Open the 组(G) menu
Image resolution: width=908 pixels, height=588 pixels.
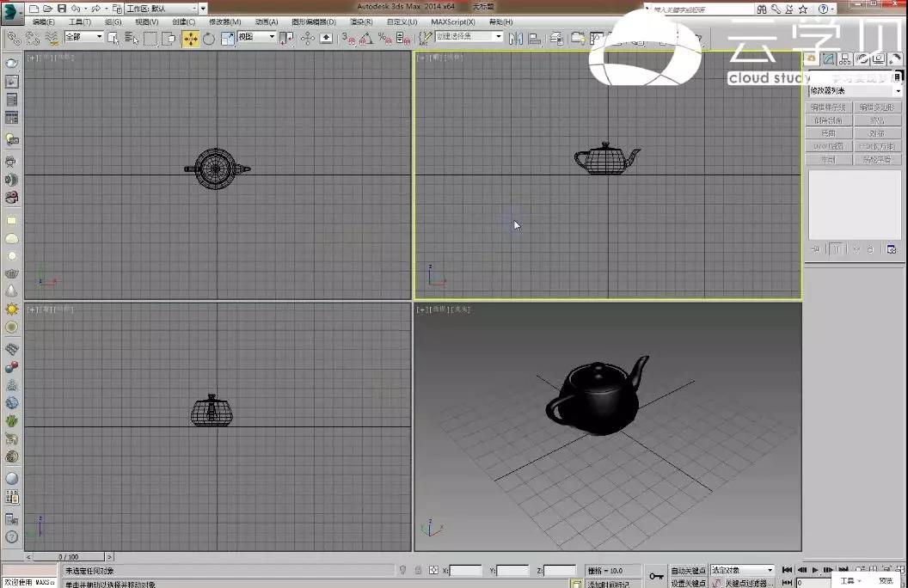pyautogui.click(x=113, y=22)
